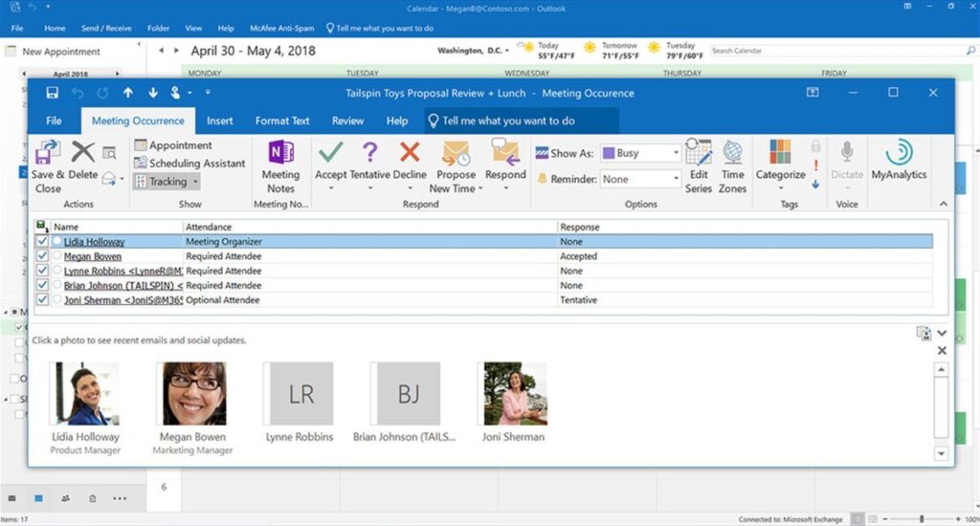Expand Decline options arrow

point(410,188)
